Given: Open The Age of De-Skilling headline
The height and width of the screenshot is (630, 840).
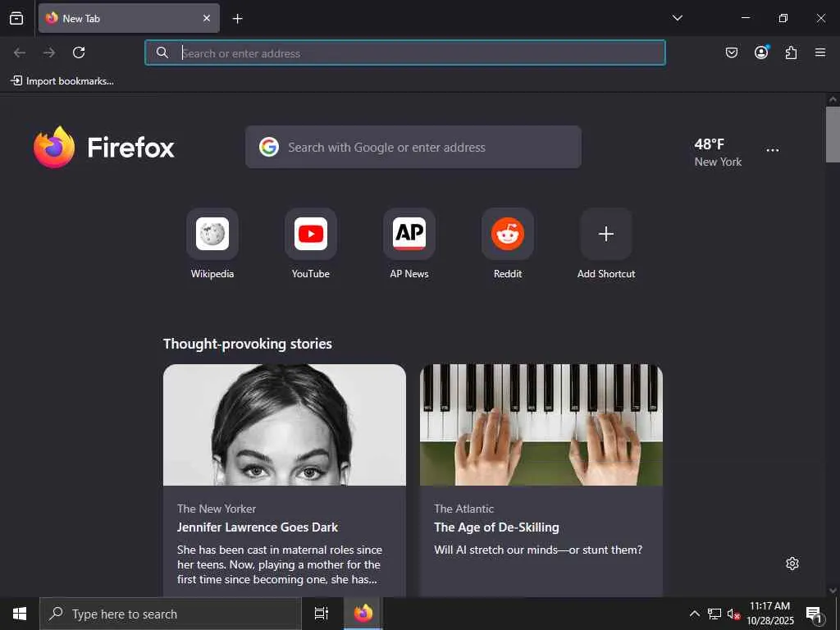Looking at the screenshot, I should (496, 527).
